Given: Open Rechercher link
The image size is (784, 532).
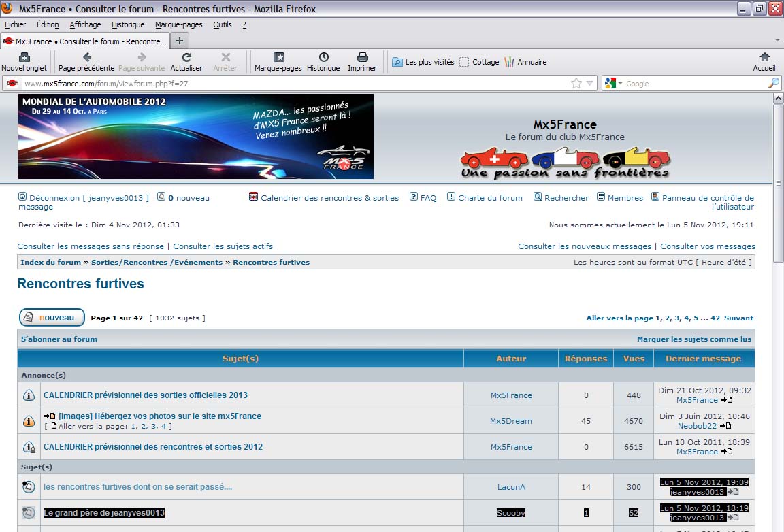Looking at the screenshot, I should point(566,198).
